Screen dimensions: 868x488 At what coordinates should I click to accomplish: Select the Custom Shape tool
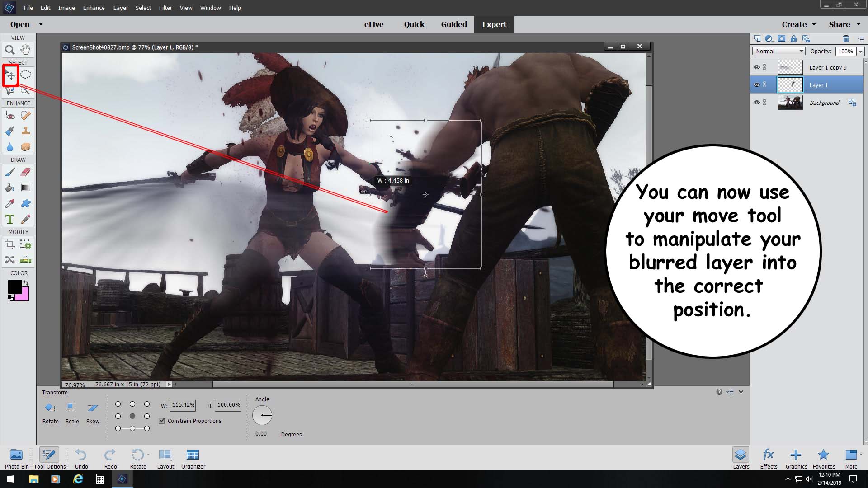click(26, 203)
